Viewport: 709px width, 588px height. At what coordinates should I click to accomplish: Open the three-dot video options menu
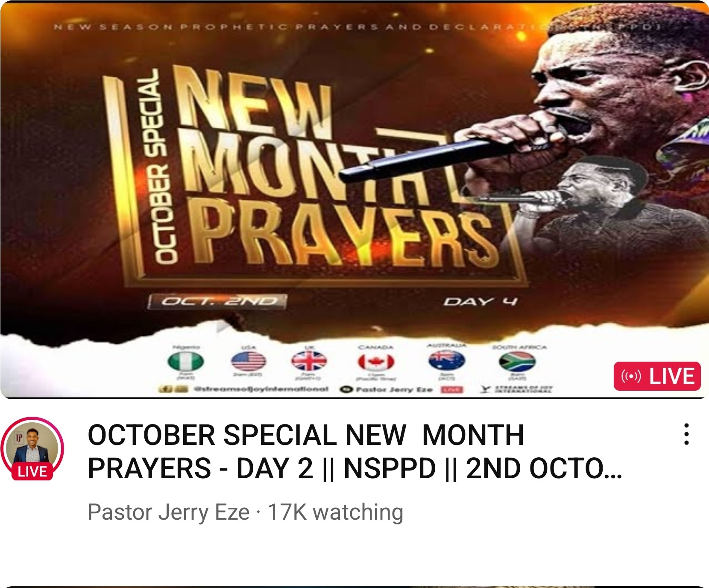[686, 434]
